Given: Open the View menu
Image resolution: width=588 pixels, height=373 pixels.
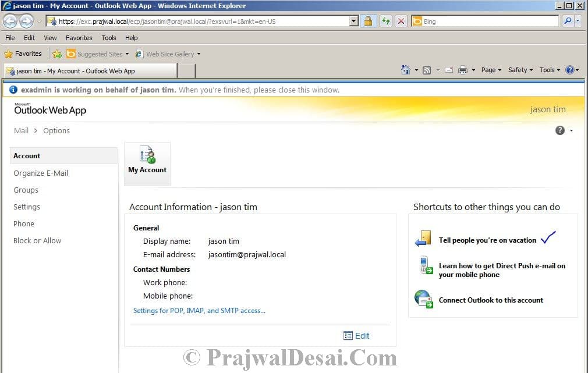Looking at the screenshot, I should click(x=50, y=38).
